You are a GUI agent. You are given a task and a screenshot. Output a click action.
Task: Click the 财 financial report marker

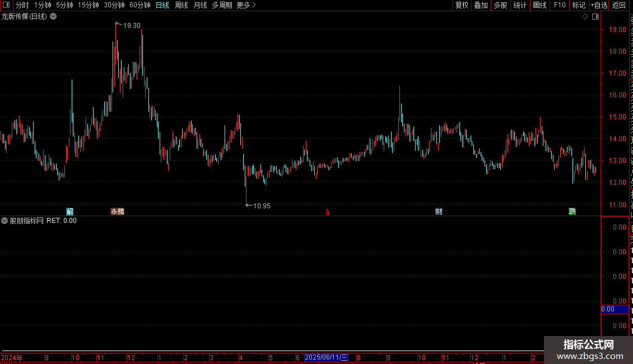click(439, 212)
